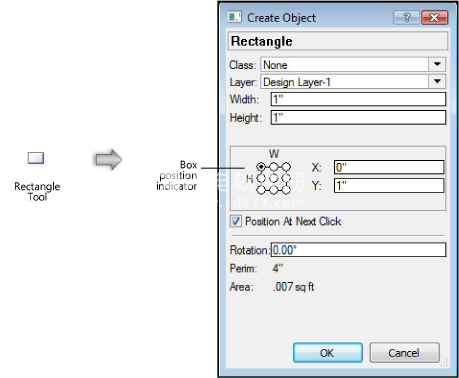Select the Rectangle Tool icon
This screenshot has height=378, width=459.
(x=36, y=158)
